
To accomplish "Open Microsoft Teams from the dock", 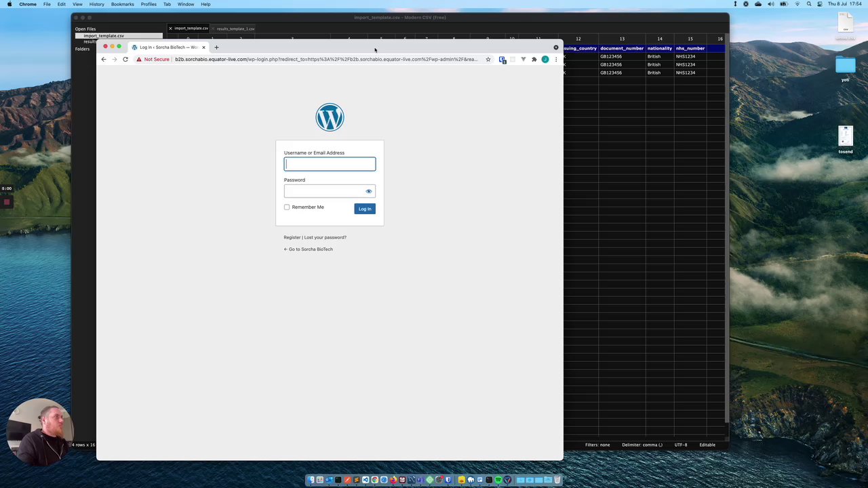I will coord(420,480).
